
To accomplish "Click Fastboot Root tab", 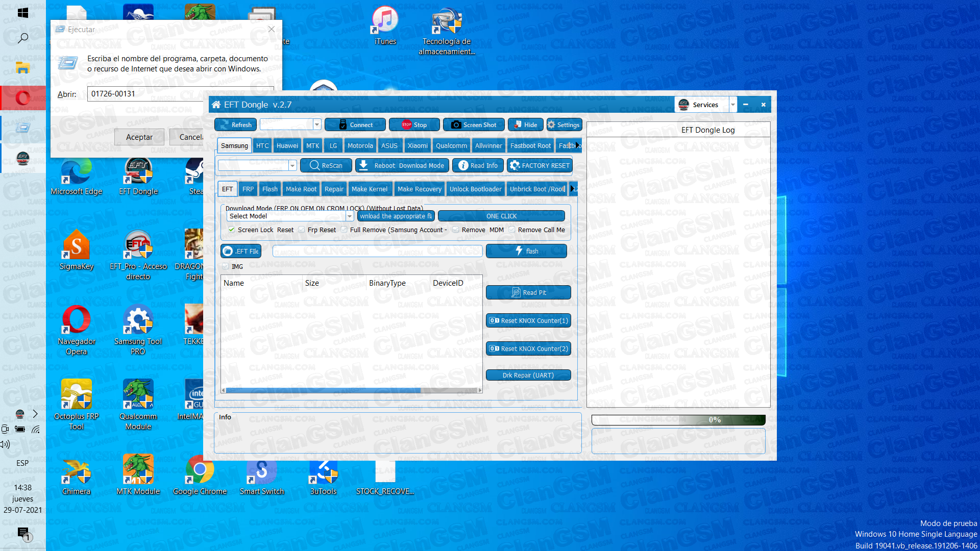I will coord(530,145).
